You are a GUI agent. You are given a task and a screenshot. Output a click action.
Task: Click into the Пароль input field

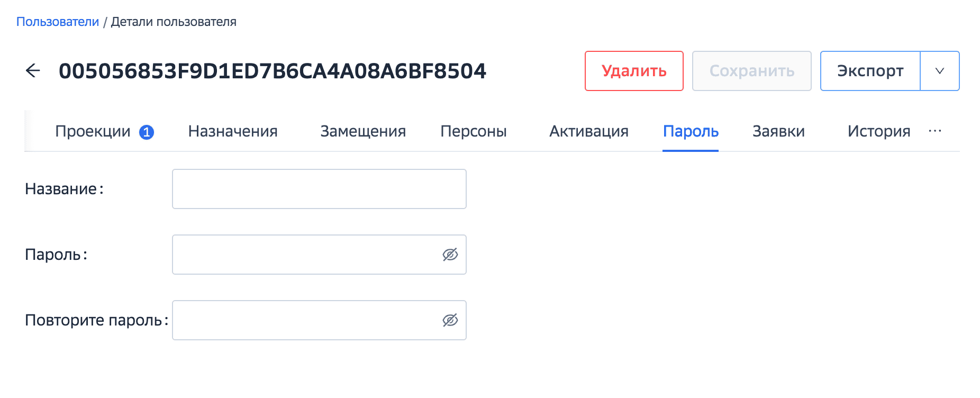click(304, 255)
